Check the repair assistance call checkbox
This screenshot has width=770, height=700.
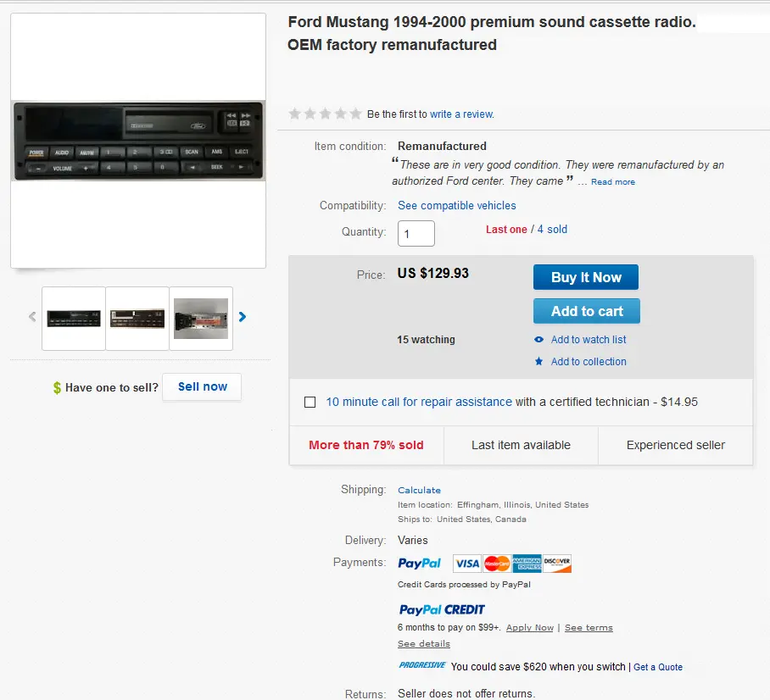tap(310, 403)
